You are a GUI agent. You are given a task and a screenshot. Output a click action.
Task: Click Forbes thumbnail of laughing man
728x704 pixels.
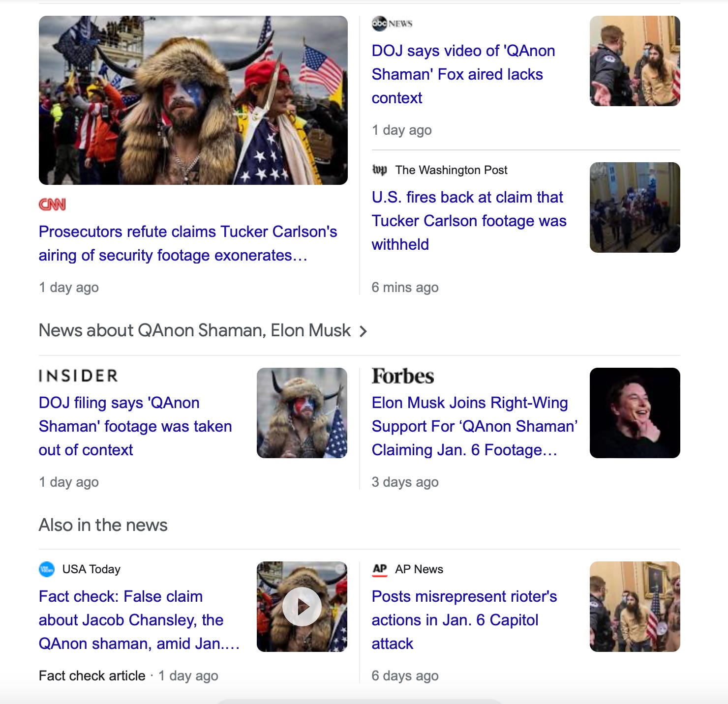pos(635,413)
